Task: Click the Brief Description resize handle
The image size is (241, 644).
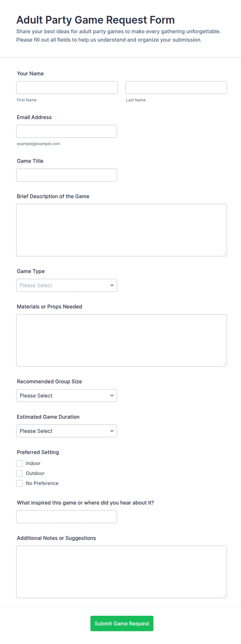Action: [224, 254]
